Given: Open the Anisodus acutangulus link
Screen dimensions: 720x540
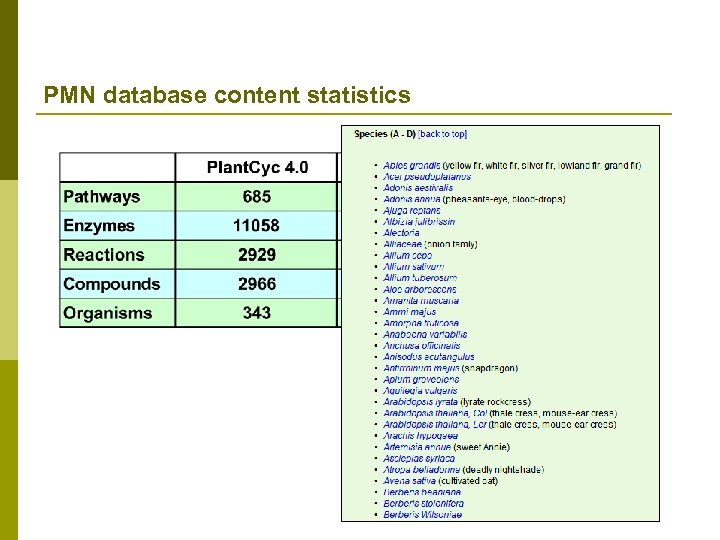Looking at the screenshot, I should (x=428, y=357).
